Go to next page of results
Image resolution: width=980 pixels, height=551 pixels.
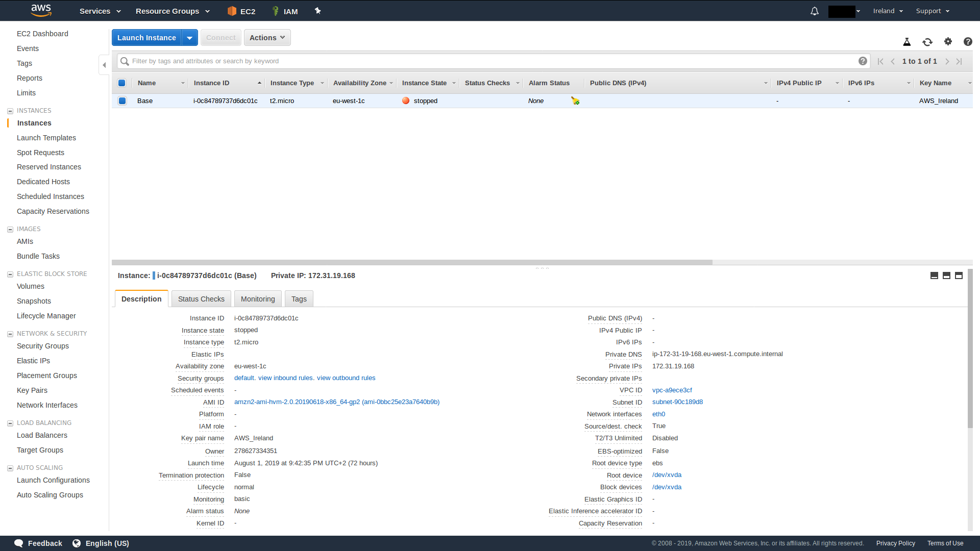point(947,61)
